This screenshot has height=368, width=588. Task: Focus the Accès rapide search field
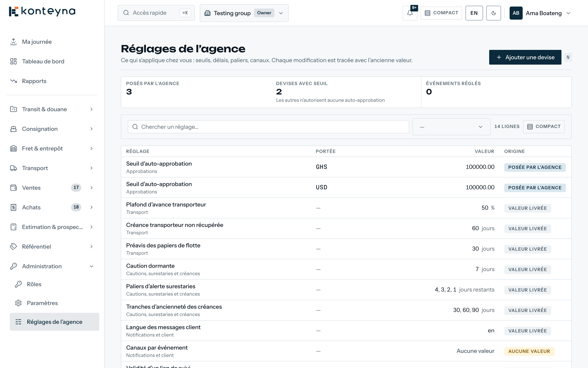[x=156, y=13]
